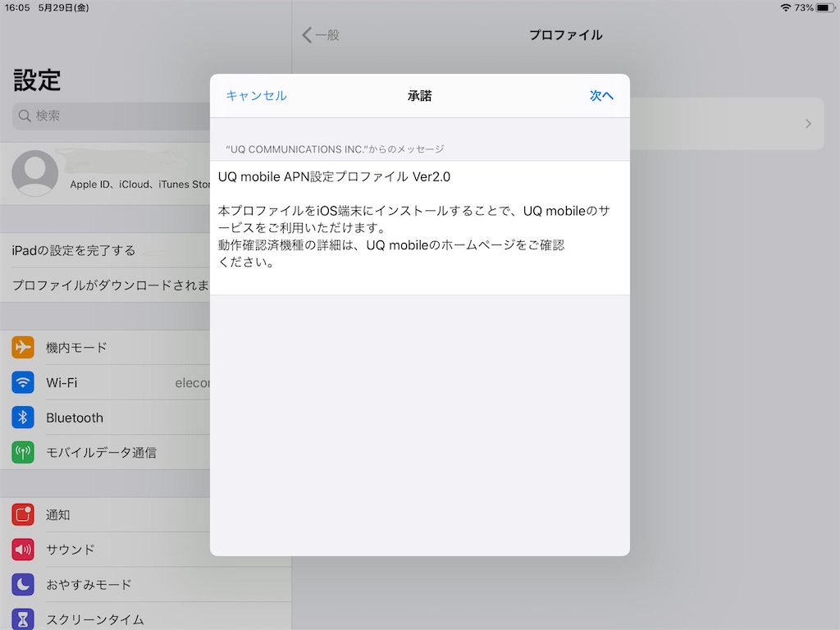
Task: Expand the profile row disclosure chevron
Action: 808,124
